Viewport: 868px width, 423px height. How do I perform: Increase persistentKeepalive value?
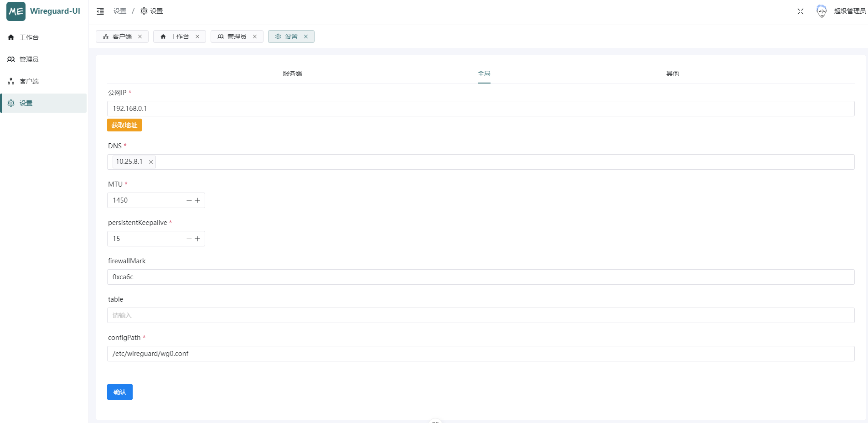[x=197, y=239]
